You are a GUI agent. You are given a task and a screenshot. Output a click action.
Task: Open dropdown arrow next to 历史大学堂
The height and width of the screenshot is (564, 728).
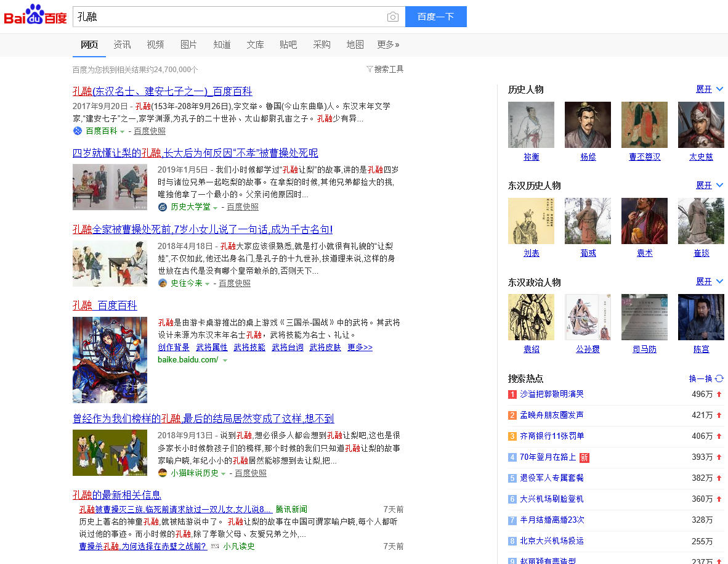pos(215,208)
